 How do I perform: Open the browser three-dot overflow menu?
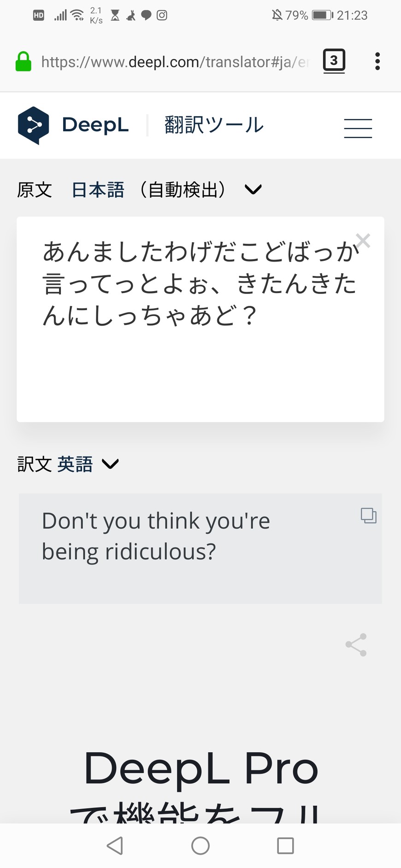click(x=377, y=61)
